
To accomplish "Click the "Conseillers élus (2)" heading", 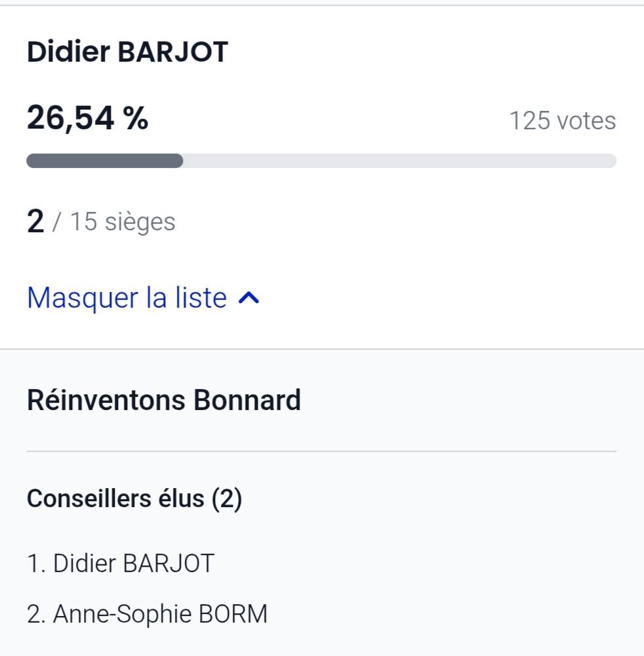I will click(134, 499).
